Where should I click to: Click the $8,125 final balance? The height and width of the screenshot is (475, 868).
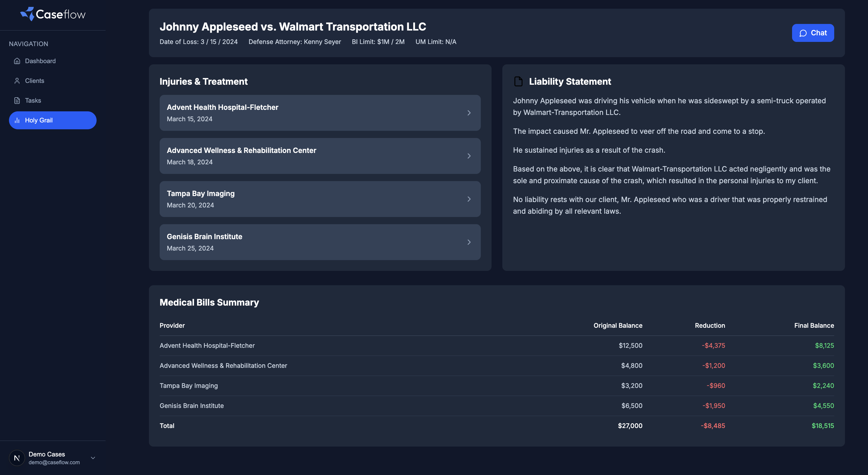coord(824,345)
